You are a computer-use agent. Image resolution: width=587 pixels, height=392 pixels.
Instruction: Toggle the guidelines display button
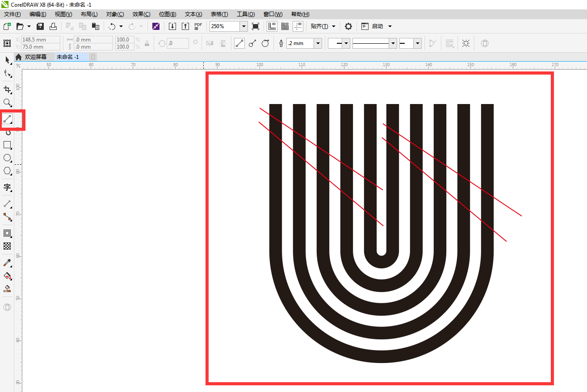coord(298,26)
